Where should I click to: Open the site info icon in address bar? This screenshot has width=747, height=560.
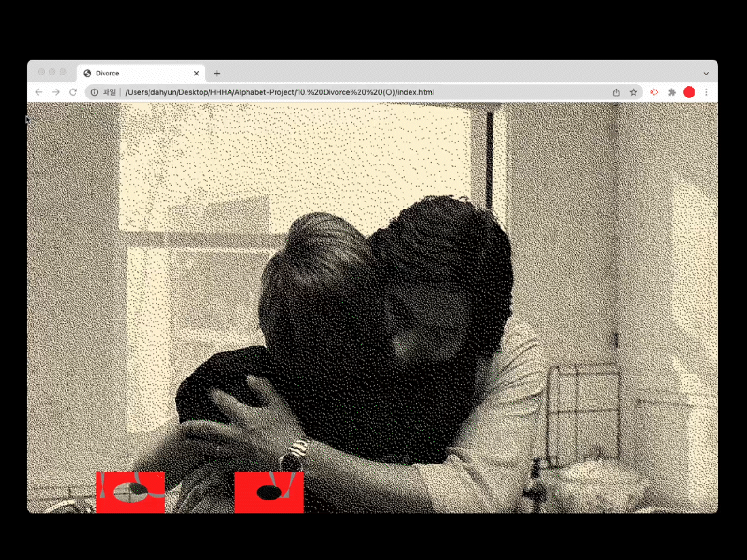coord(94,92)
